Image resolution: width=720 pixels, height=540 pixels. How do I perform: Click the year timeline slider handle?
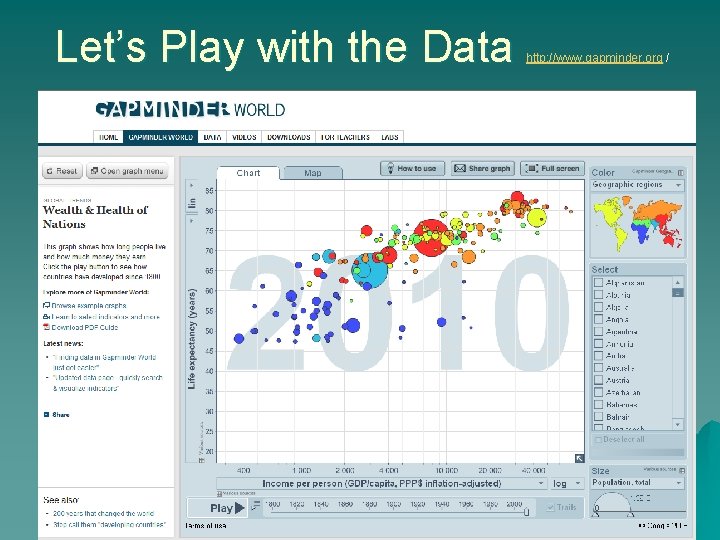pyautogui.click(x=526, y=512)
